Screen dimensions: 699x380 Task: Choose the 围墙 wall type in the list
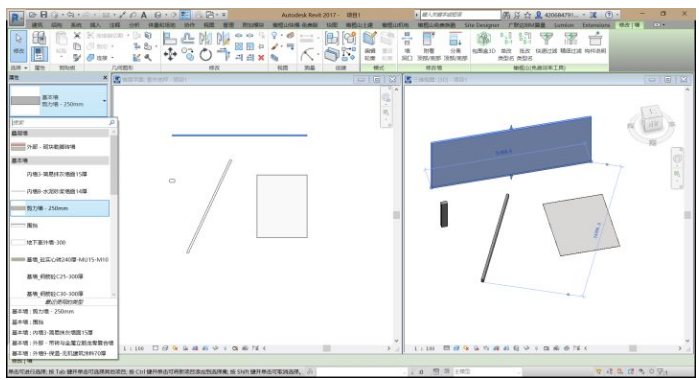coord(59,225)
